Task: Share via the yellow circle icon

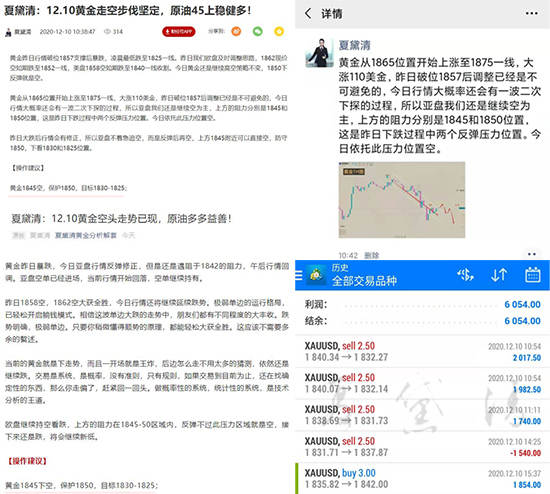Action: pos(279,32)
